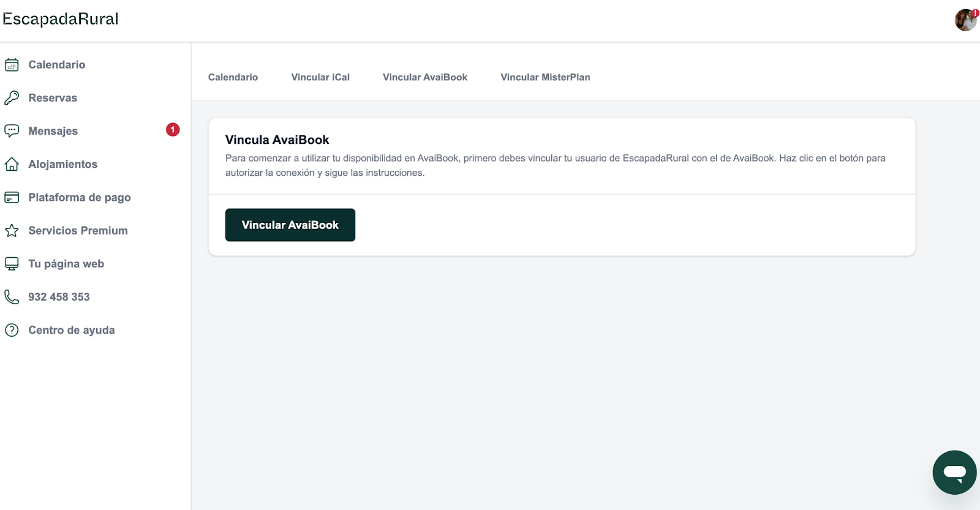Switch to the Vincular MisterPlan tab
Screen dimensions: 980x510
pos(545,77)
